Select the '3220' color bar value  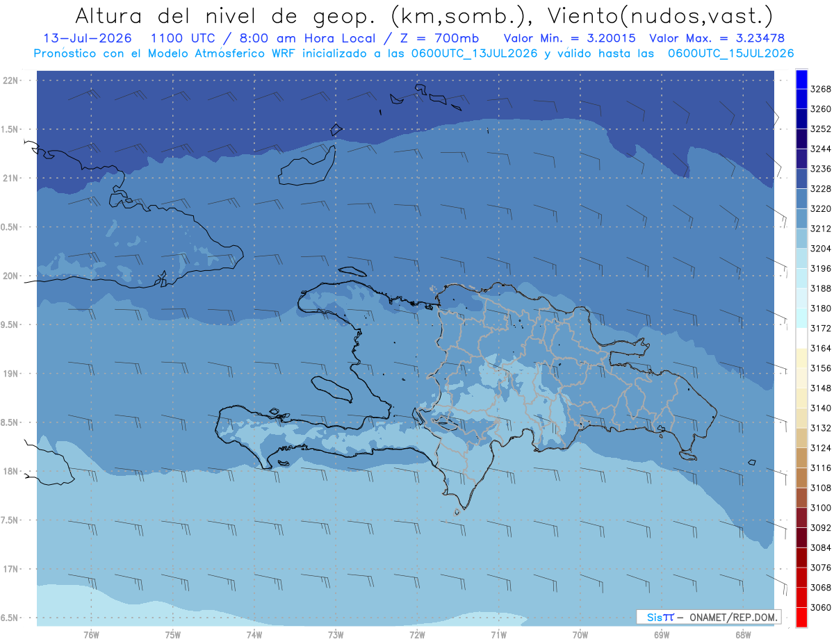[820, 208]
